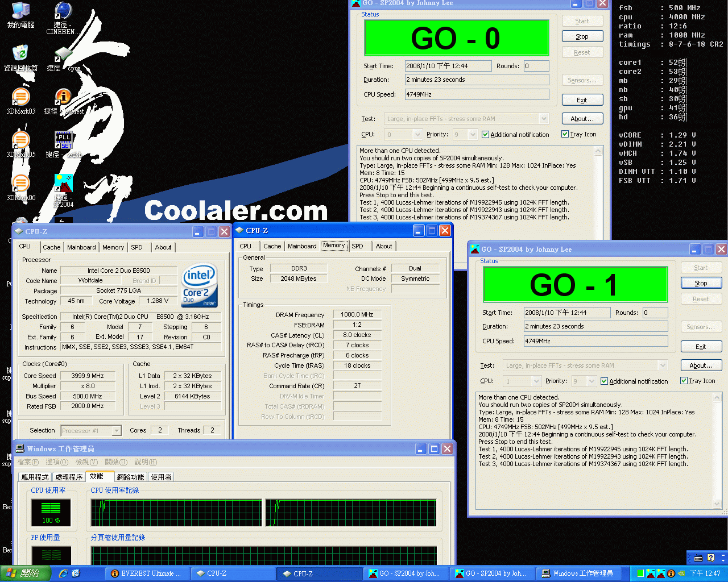Select the 3DMark06 desktop icon
This screenshot has height=582, width=728.
pos(20,188)
